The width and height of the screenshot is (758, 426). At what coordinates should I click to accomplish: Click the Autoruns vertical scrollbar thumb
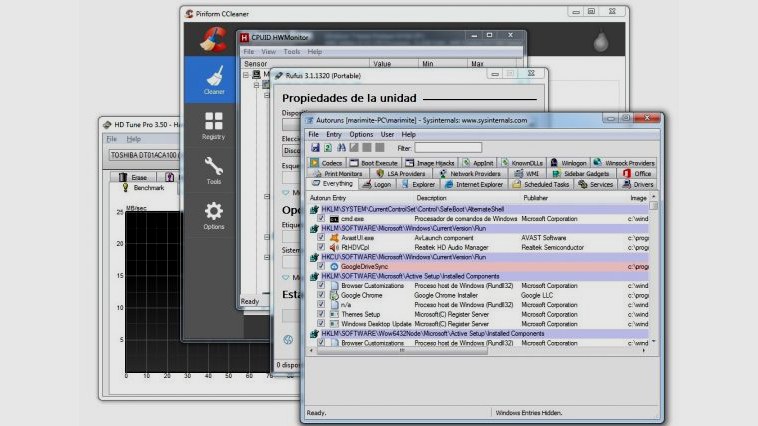(654, 206)
